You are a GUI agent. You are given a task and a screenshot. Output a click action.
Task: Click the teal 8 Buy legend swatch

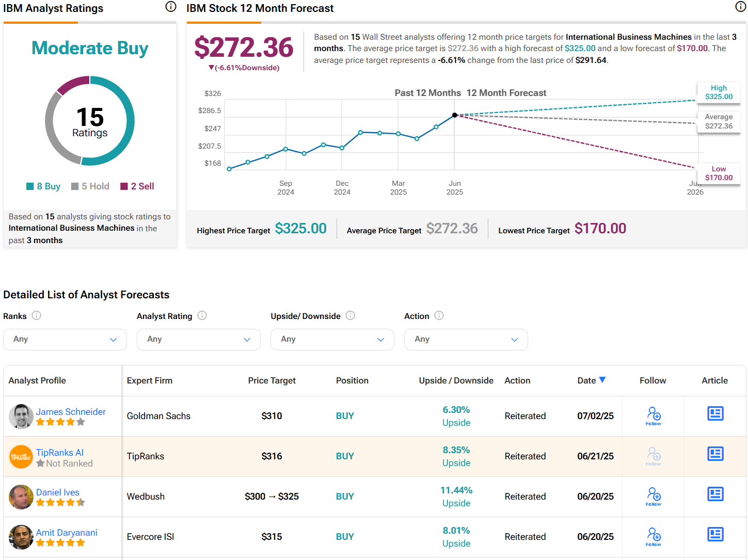[x=30, y=186]
